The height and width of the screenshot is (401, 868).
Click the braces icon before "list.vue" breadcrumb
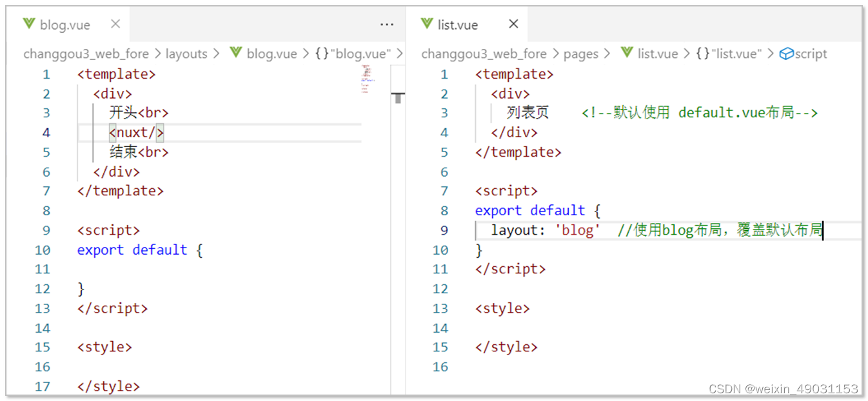pos(703,54)
